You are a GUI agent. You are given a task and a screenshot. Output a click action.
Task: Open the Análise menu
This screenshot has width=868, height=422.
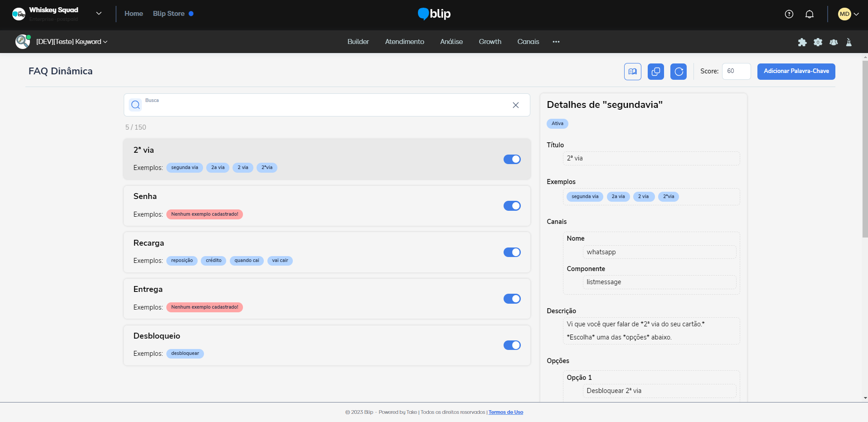(x=451, y=42)
